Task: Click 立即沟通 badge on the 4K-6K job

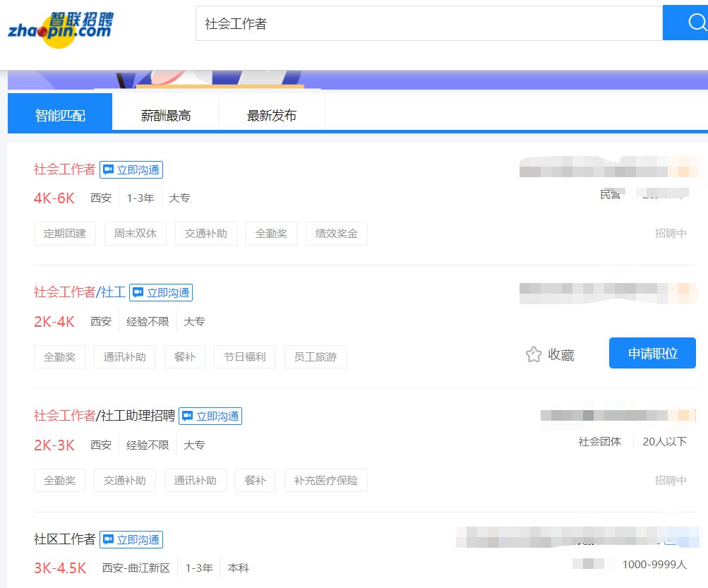Action: [x=131, y=169]
